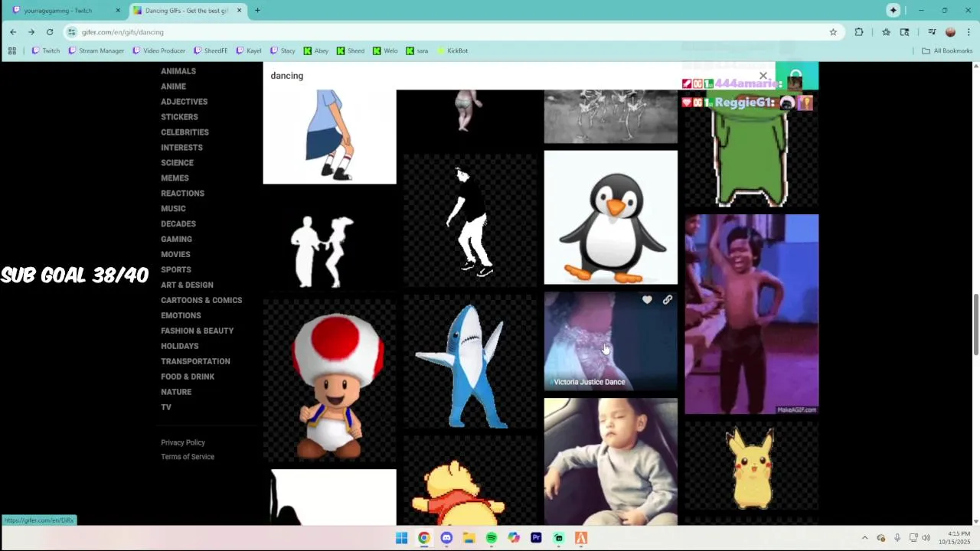980x551 pixels.
Task: Open the Stream Manager bookmark
Action: tap(96, 51)
